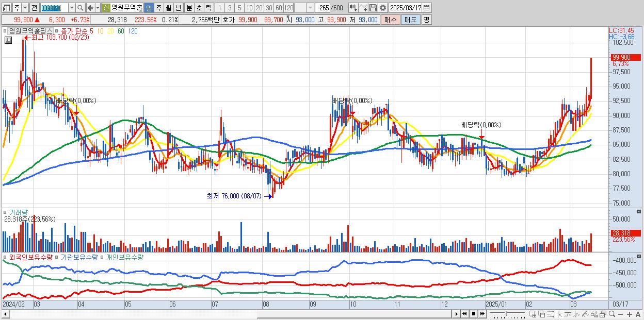Viewport: 644px width, 320px height.
Task: Click the 외국인보유수량 legend label
Action: click(30, 257)
